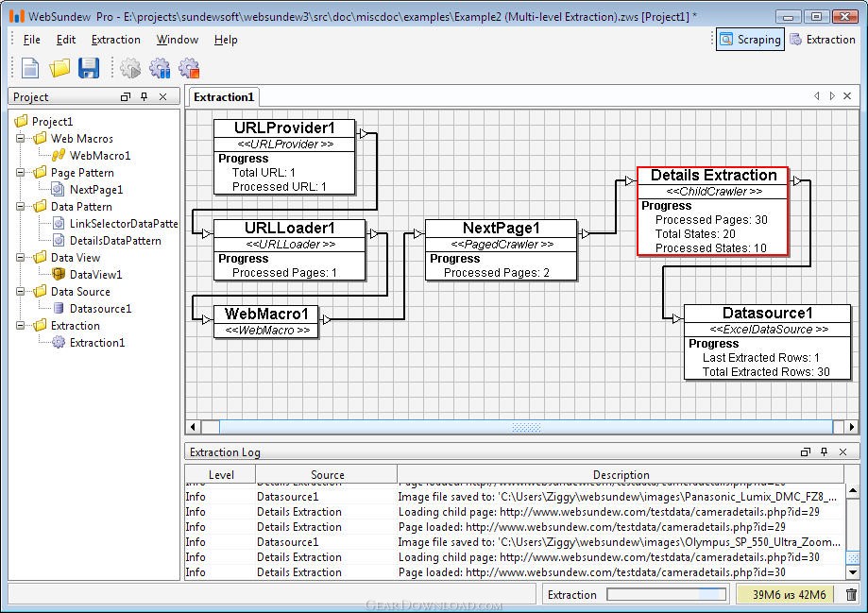Close the Extraction1 editor tab area
The height and width of the screenshot is (613, 868).
coord(847,96)
